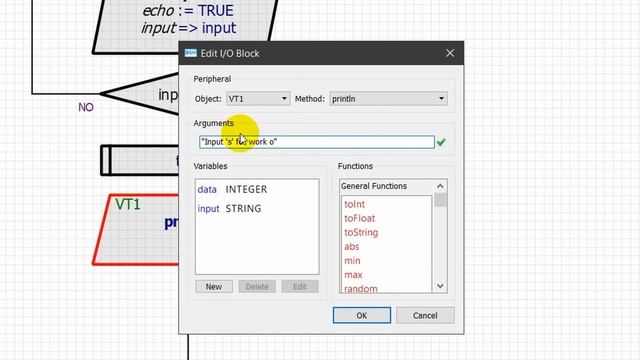Image resolution: width=640 pixels, height=360 pixels.
Task: Click the functions list scrollbar thumb
Action: coord(440,200)
